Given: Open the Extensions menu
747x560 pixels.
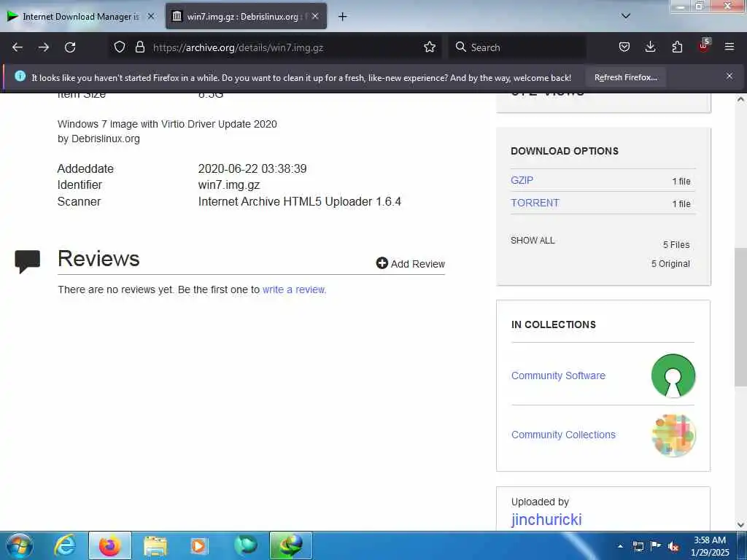Looking at the screenshot, I should 677,47.
